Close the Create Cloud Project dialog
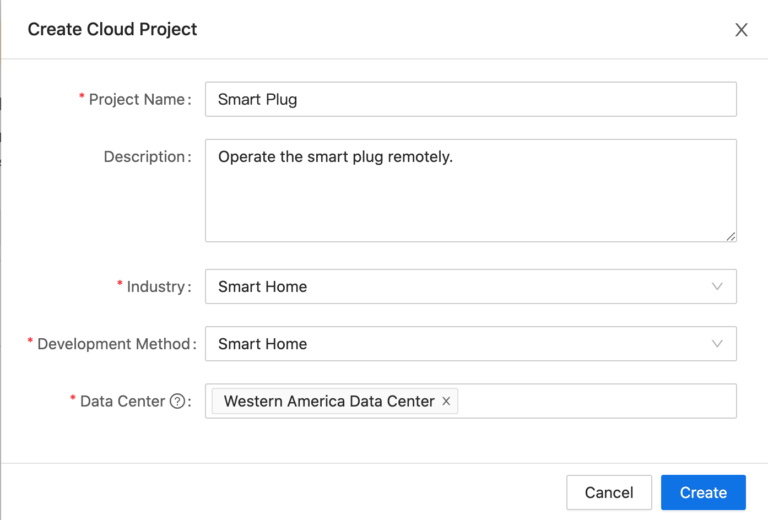The height and width of the screenshot is (520, 768). click(x=741, y=30)
